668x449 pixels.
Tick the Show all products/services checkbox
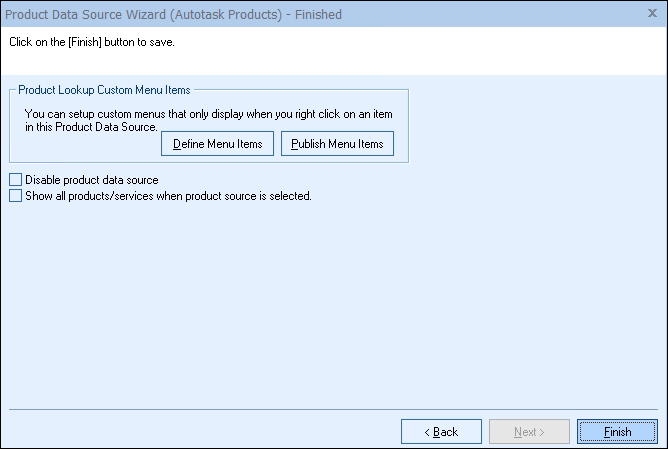click(x=14, y=196)
